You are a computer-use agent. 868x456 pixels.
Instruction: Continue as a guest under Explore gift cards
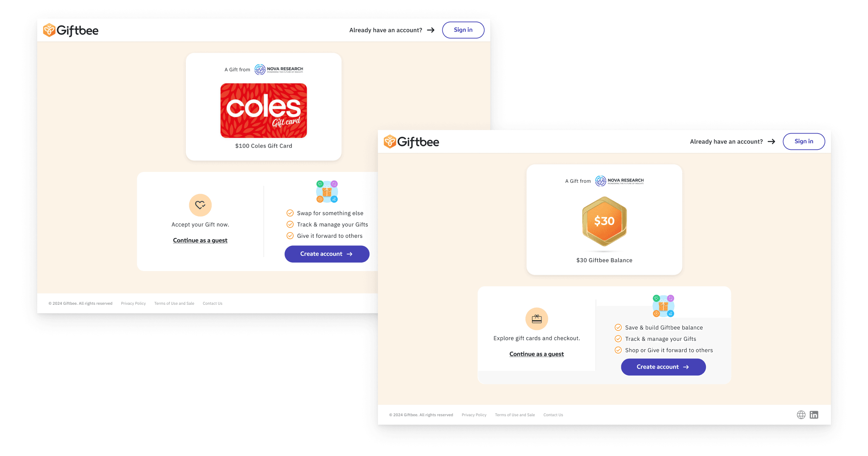coord(537,354)
